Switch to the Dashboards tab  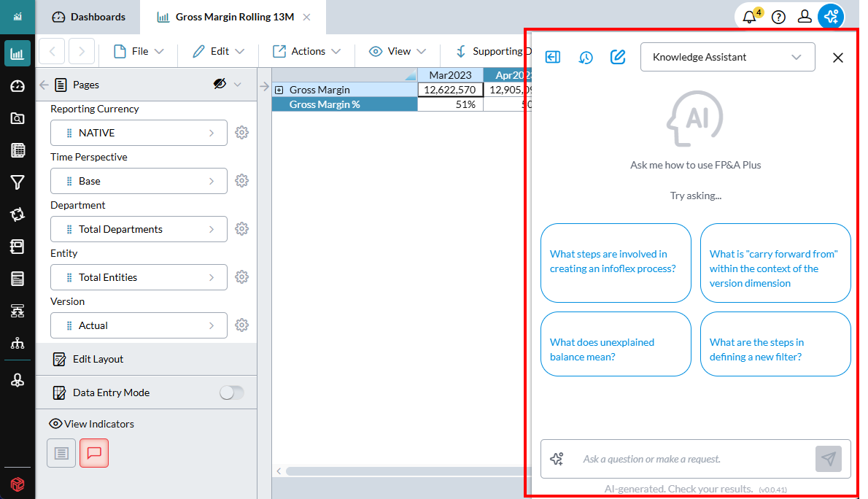(x=90, y=17)
